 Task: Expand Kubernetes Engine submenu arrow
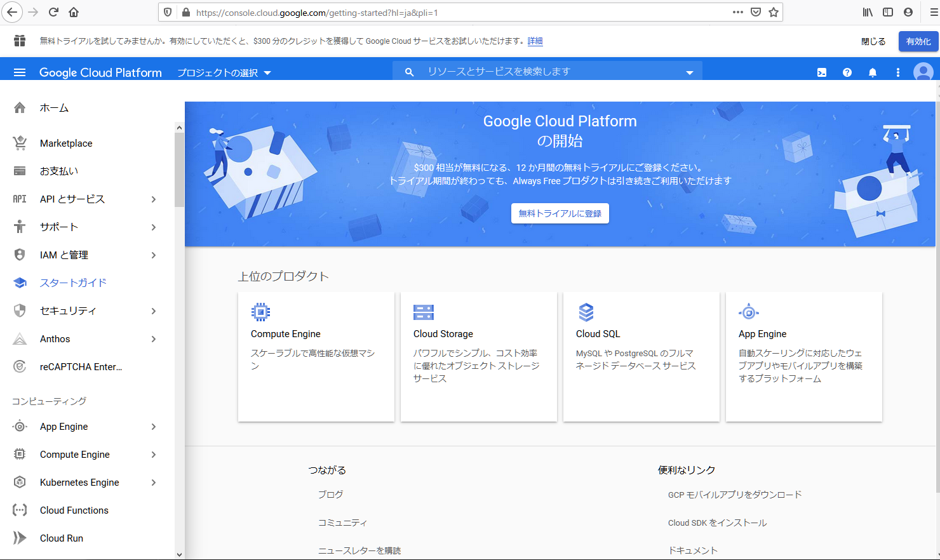[154, 483]
